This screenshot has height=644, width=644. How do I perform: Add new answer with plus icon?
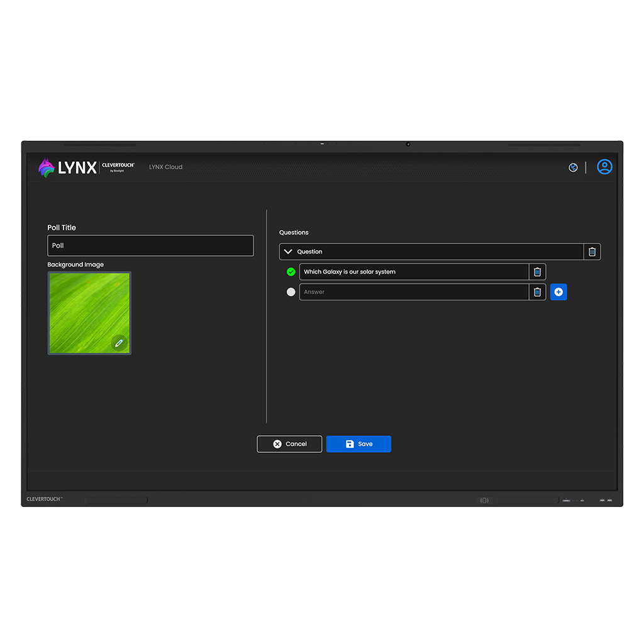[x=558, y=292]
